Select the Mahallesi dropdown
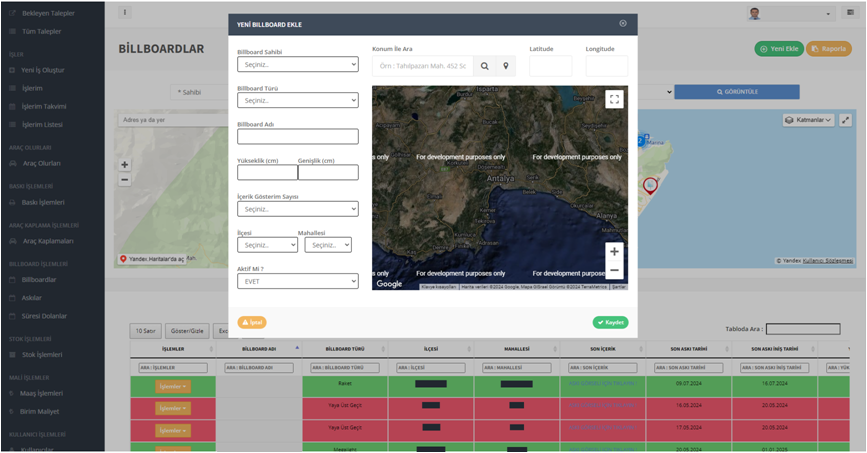Image resolution: width=867 pixels, height=453 pixels. (327, 245)
